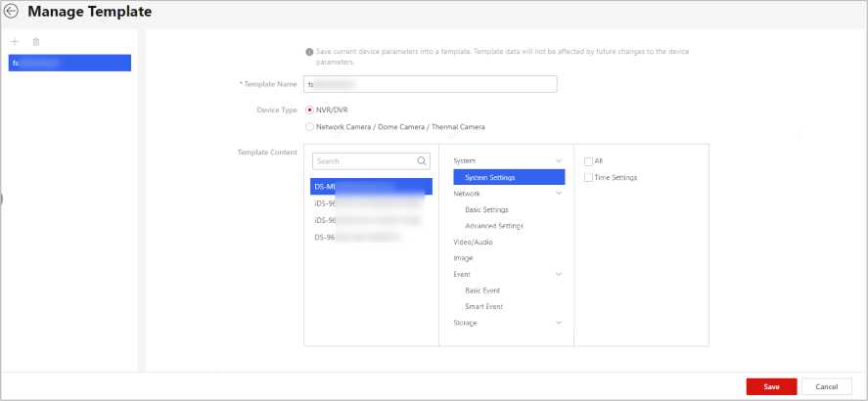Collapse the Network section chevron

(x=558, y=194)
